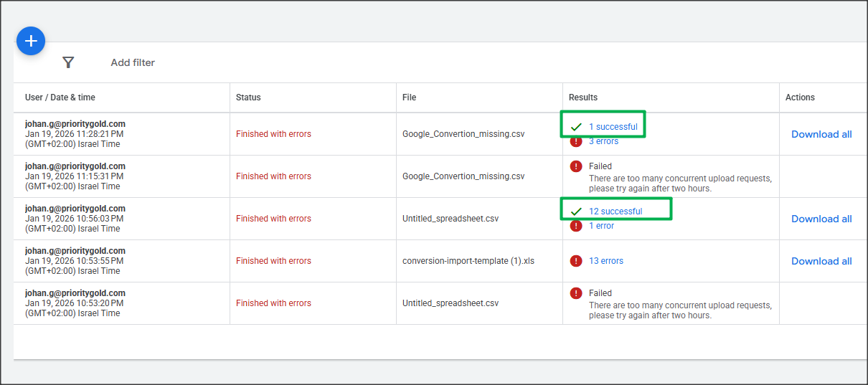Download all for conversion-import-template (1).xls
This screenshot has width=868, height=385.
coord(821,261)
